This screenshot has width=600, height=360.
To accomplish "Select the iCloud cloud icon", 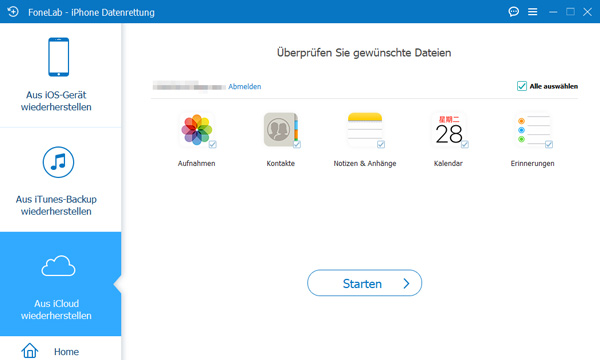I will click(58, 266).
